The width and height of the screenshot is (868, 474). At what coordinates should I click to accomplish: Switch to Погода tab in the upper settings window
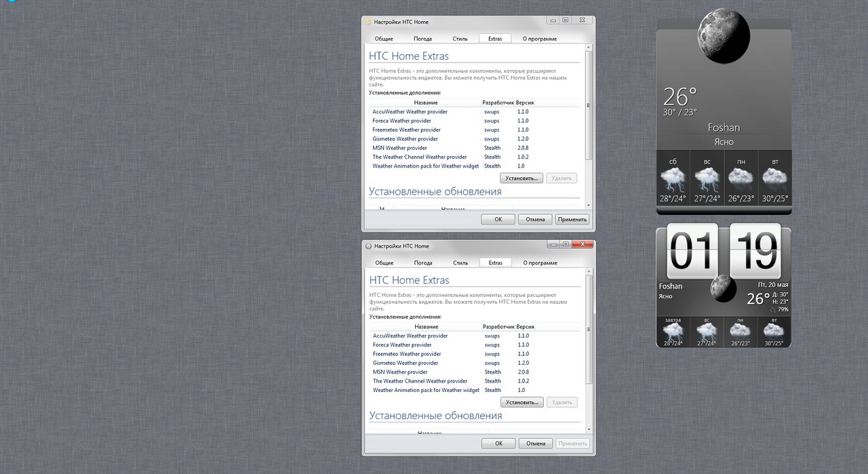click(423, 39)
